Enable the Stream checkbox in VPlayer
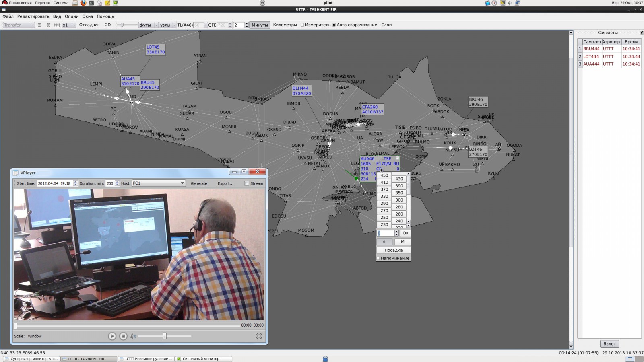Viewport: 644px width, 362px height. point(247,183)
